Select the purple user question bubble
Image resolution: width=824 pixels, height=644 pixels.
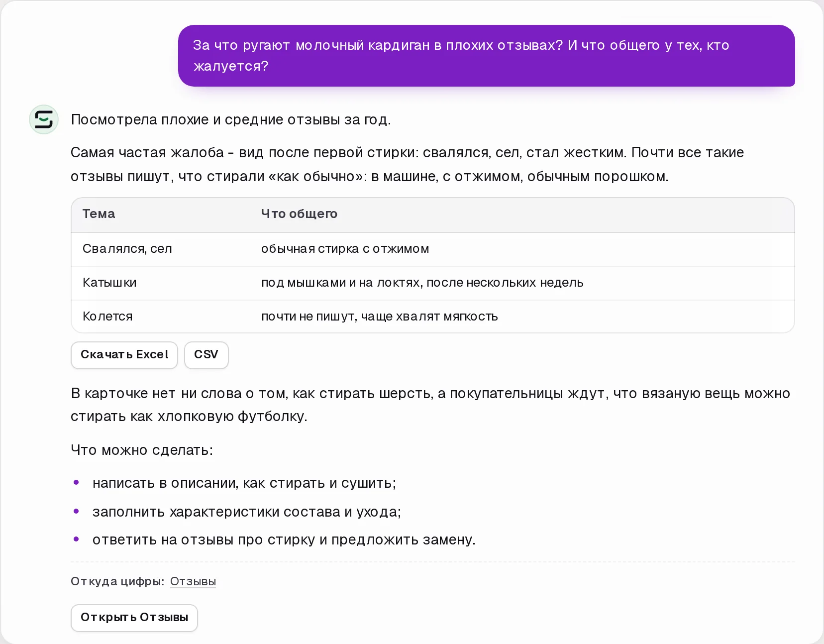point(486,56)
